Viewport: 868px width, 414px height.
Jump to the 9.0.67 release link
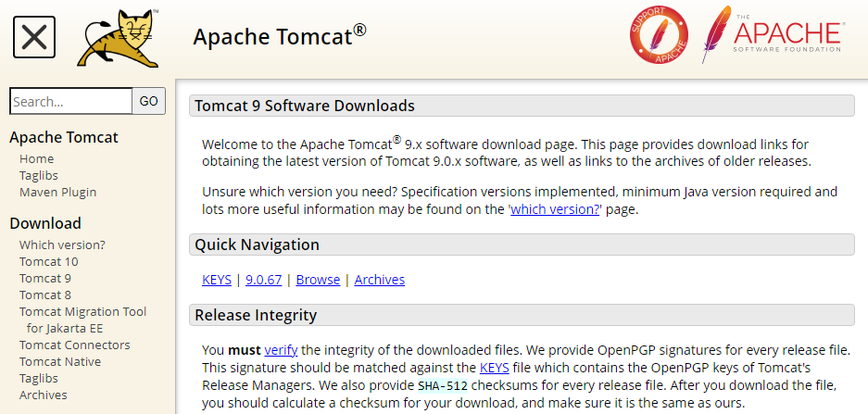[x=263, y=280]
